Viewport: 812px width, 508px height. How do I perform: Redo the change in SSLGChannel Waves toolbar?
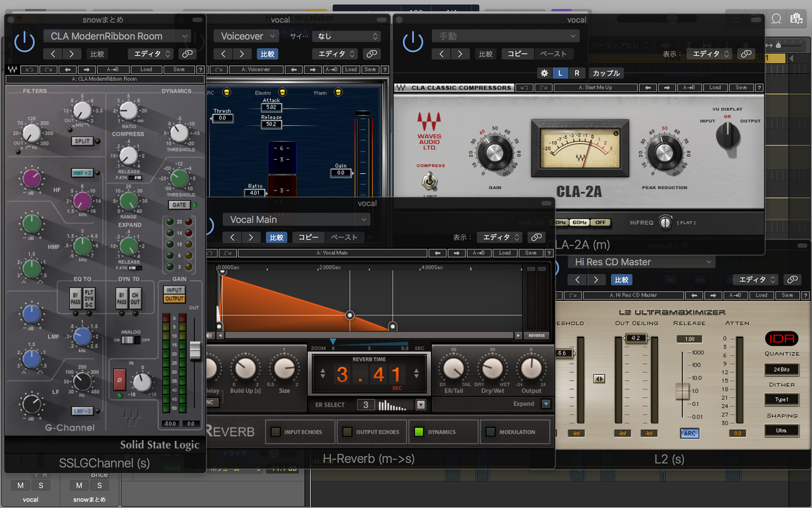click(x=48, y=69)
